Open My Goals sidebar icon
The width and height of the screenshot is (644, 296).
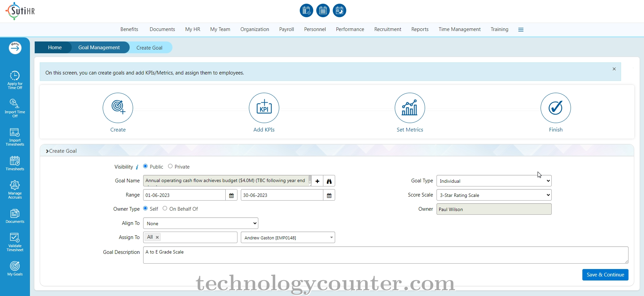15,269
